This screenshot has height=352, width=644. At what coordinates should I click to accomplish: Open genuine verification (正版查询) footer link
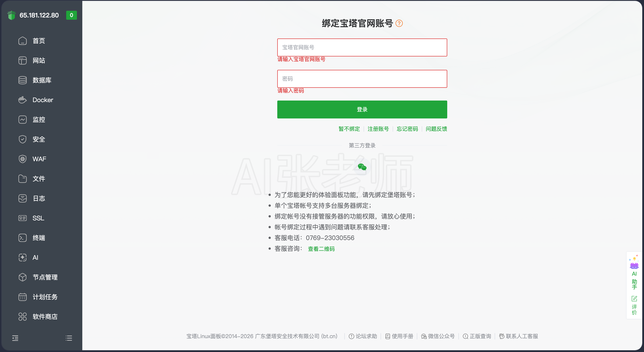(477, 336)
